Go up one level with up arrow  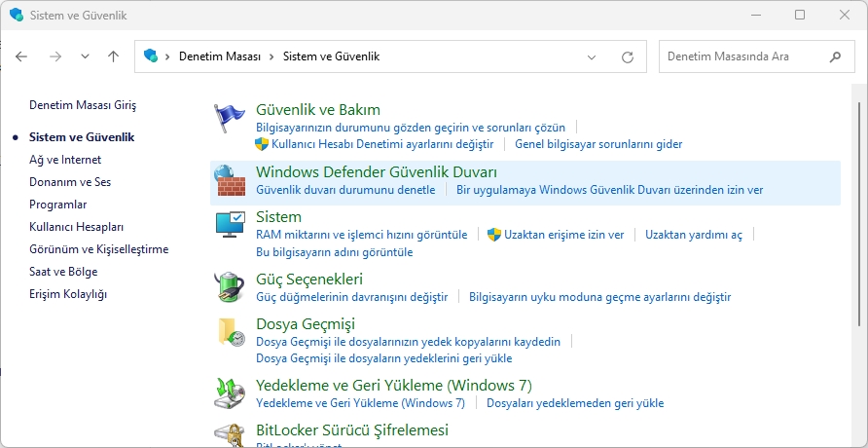(113, 56)
